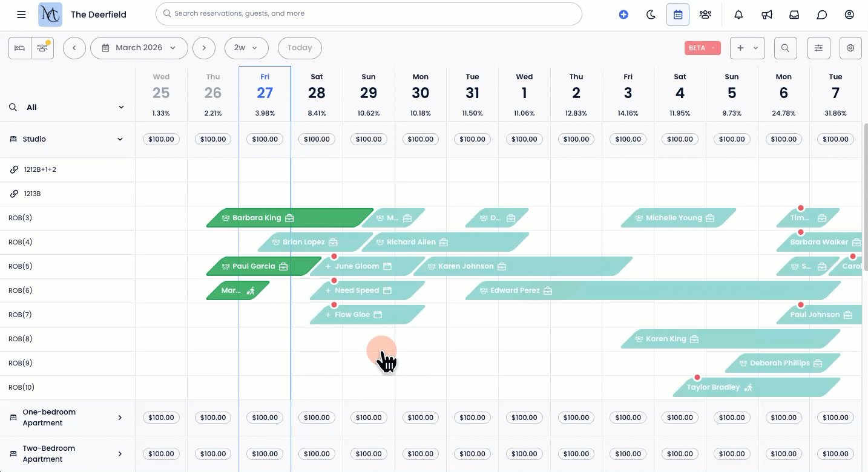Screen dimensions: 868x472
Task: Open the hamburger navigation menu
Action: 21,15
